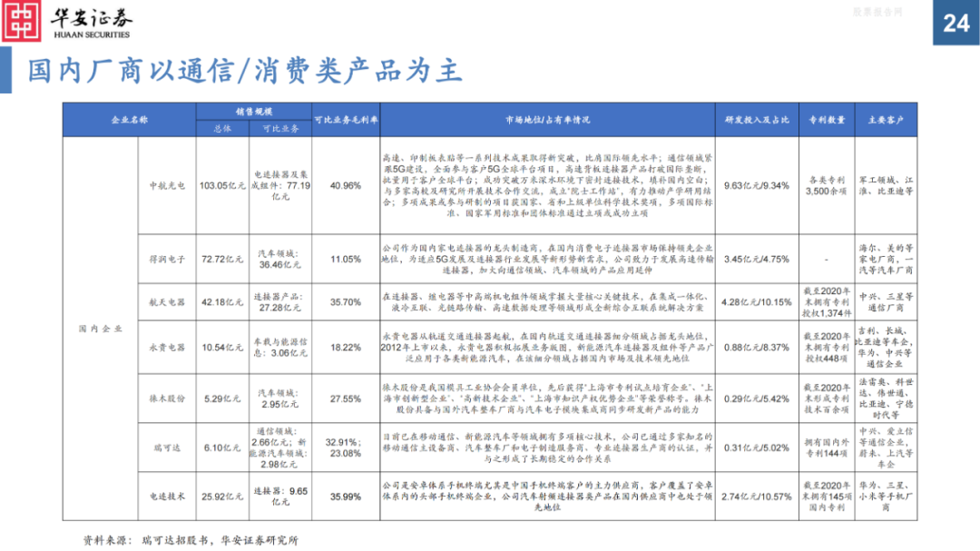Click the 6.10亿元 total sales value
This screenshot has height=551, width=980.
click(x=222, y=448)
